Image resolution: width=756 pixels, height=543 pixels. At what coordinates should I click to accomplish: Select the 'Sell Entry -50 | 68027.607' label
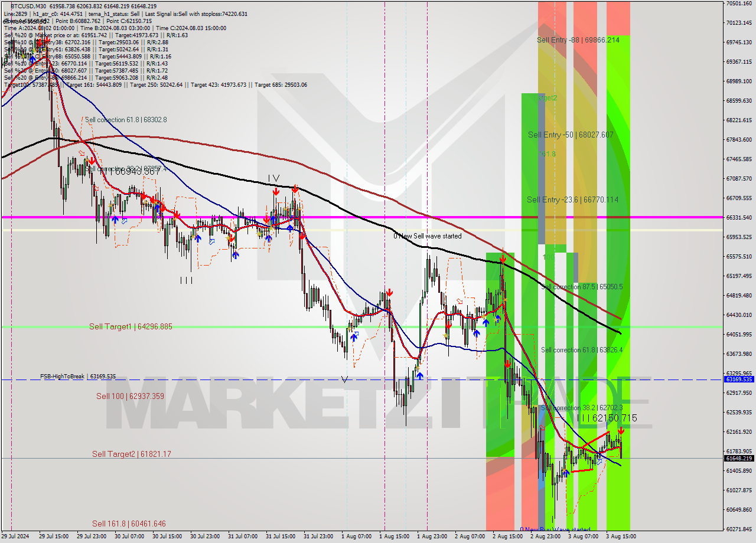(571, 135)
